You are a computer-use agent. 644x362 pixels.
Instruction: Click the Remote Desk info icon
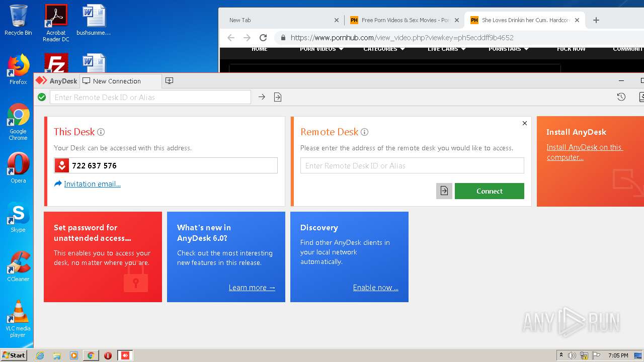pos(364,132)
